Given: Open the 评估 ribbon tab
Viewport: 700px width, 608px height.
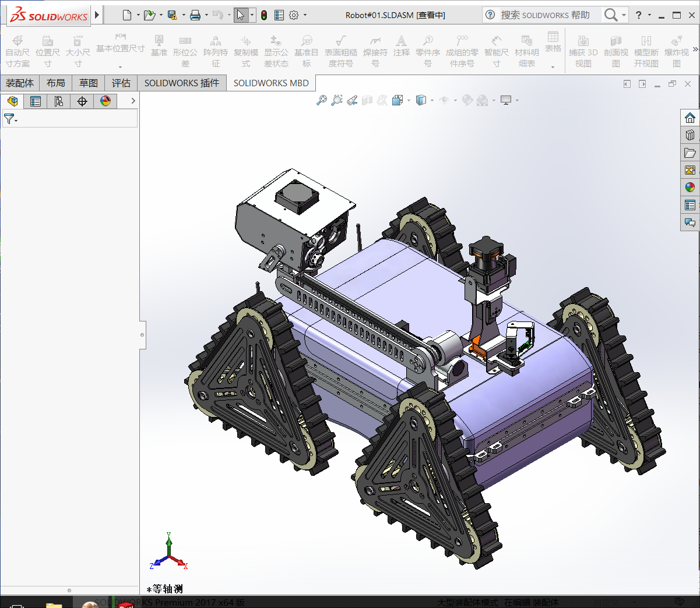Looking at the screenshot, I should coord(121,83).
